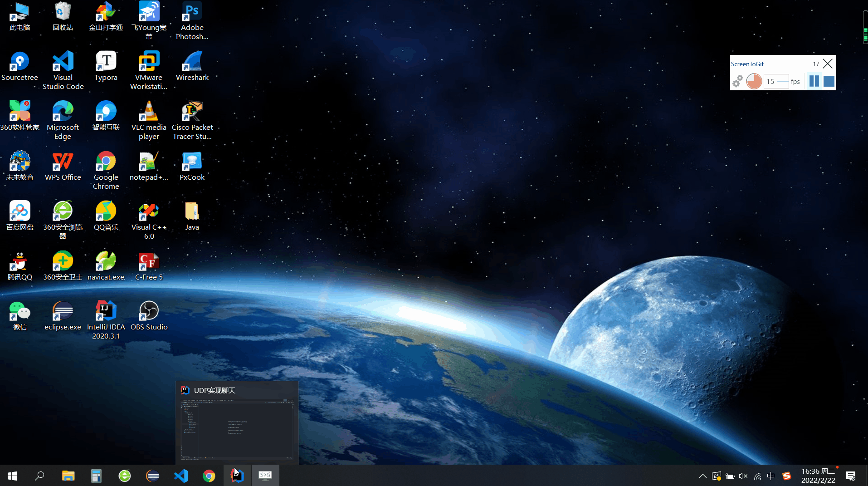868x486 pixels.
Task: Select the VLC media player shortcut
Action: click(x=149, y=120)
